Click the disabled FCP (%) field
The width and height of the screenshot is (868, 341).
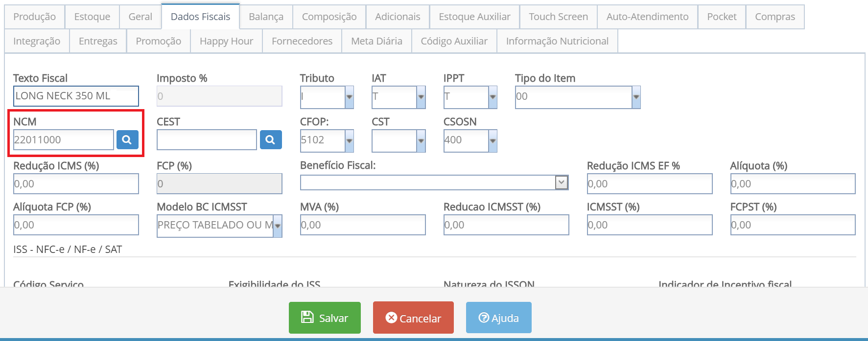(x=219, y=184)
